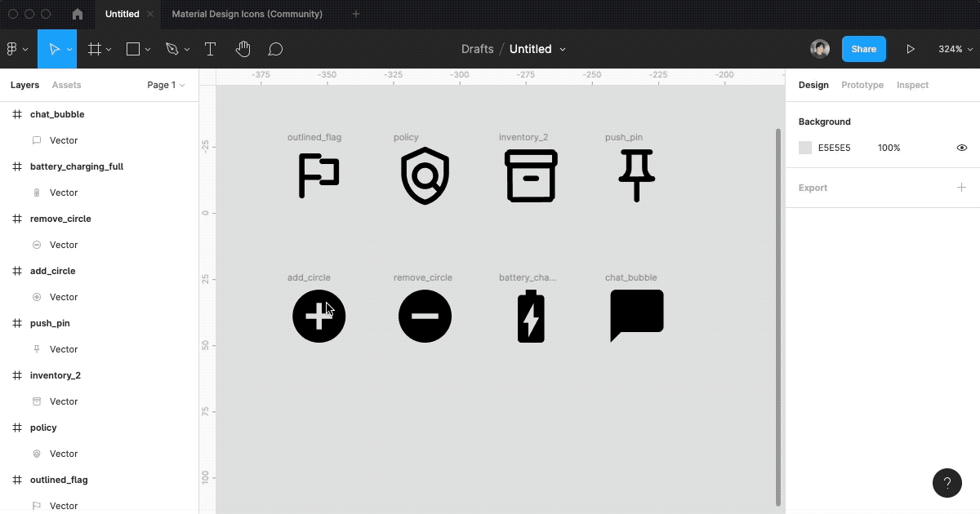Click the Frame tool icon

click(x=95, y=49)
